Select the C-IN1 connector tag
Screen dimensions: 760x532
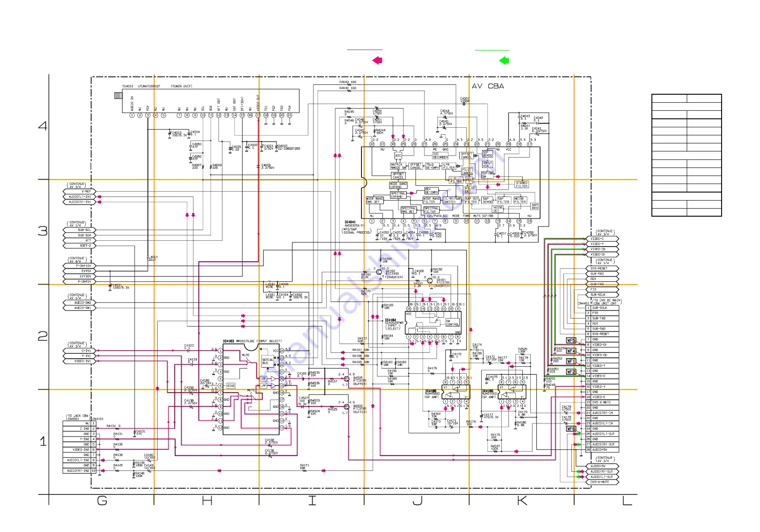80,351
